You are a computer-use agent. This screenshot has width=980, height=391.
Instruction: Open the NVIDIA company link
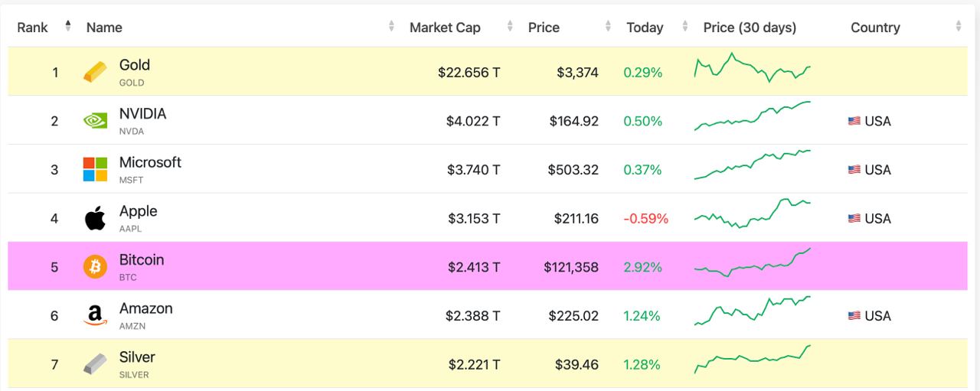(142, 113)
